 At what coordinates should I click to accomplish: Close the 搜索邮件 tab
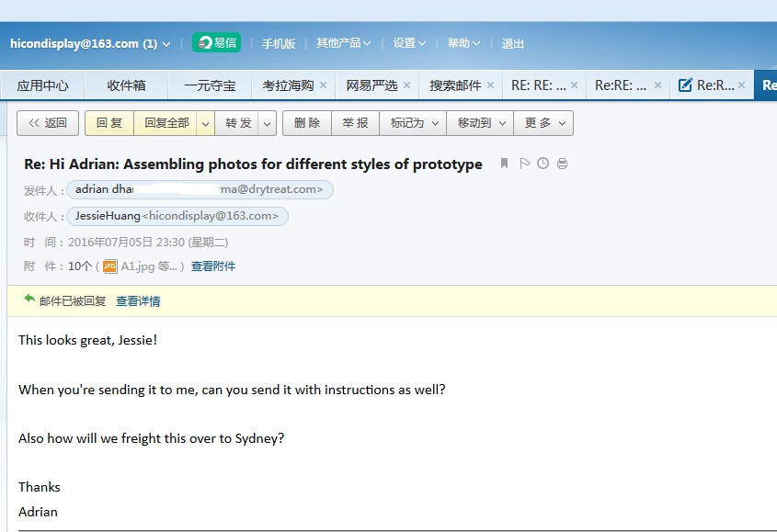[491, 85]
